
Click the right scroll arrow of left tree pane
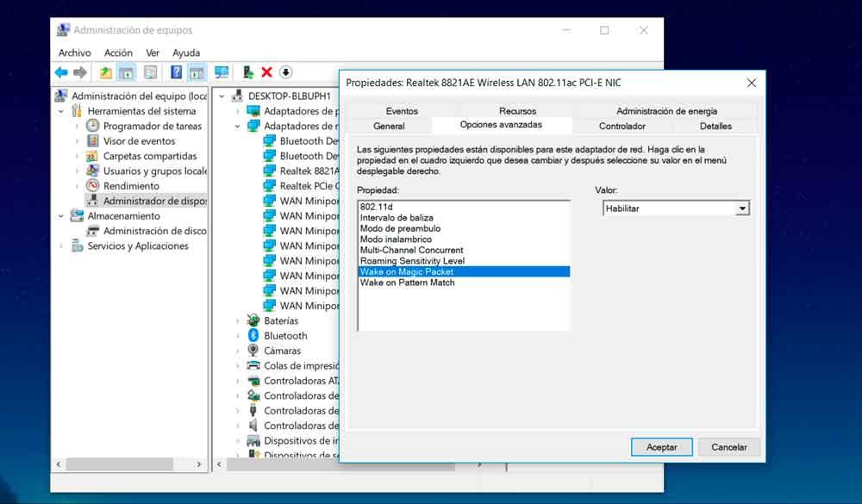[x=198, y=464]
